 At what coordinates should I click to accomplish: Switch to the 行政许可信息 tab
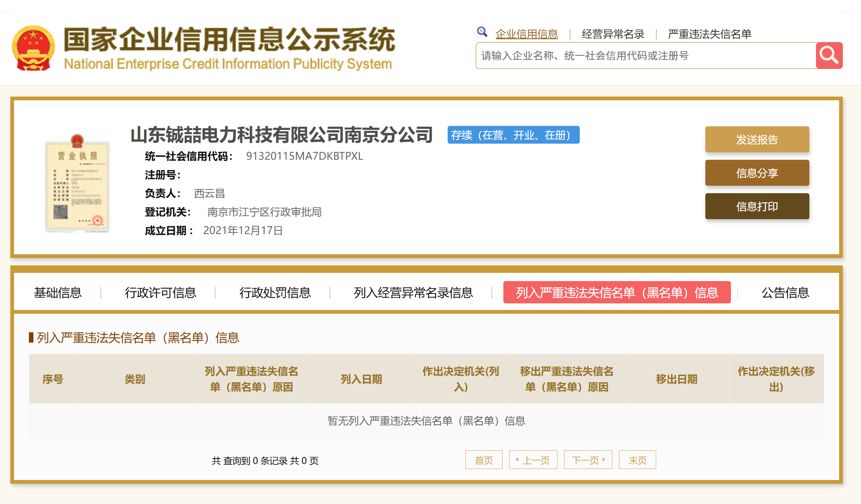(x=160, y=293)
